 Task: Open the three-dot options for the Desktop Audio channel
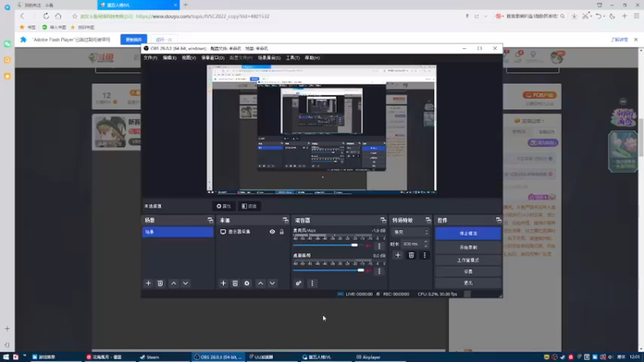point(379,271)
